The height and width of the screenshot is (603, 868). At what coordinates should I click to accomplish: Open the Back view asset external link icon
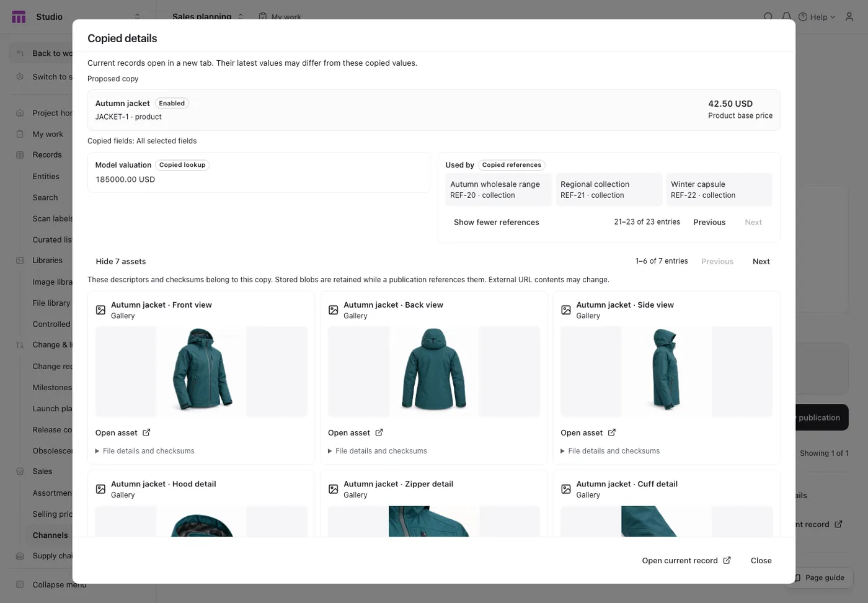tap(379, 432)
